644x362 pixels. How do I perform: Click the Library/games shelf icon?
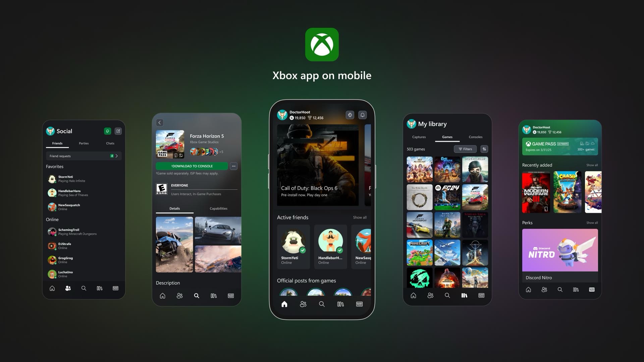click(340, 304)
